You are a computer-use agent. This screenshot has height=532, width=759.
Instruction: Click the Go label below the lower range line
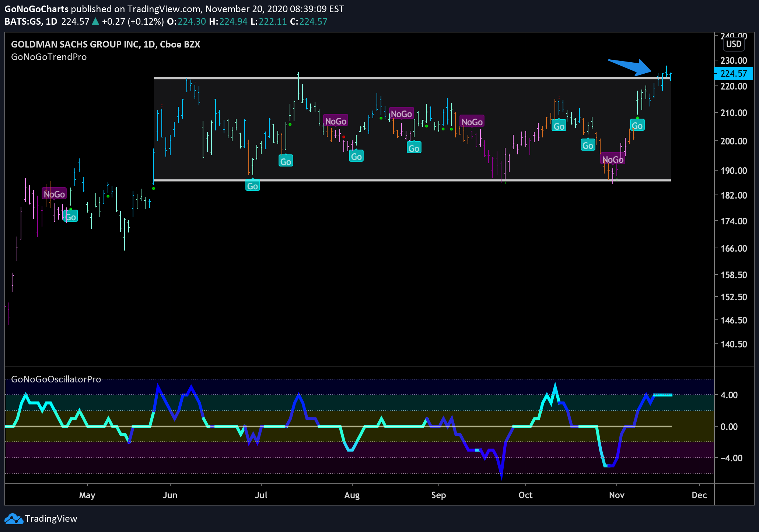252,186
